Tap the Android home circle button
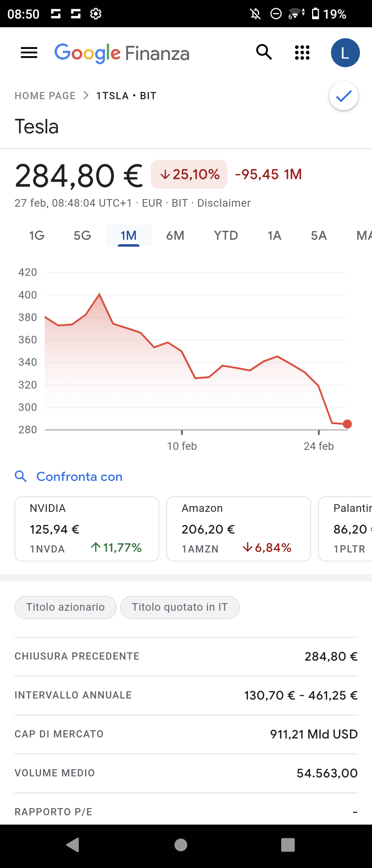The height and width of the screenshot is (868, 372). click(x=181, y=845)
